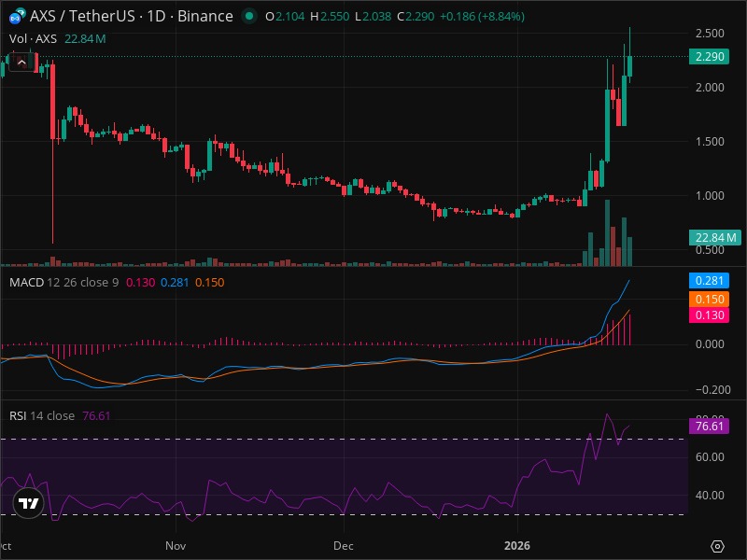Click the purple 76.61 RSI axis label
Image resolution: width=747 pixels, height=560 pixels.
[709, 426]
